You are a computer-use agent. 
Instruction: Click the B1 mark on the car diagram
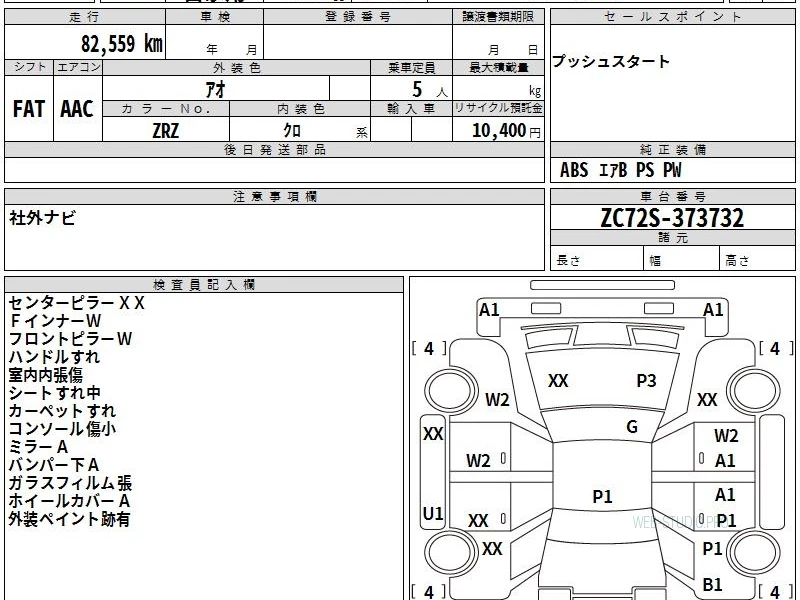(x=712, y=584)
